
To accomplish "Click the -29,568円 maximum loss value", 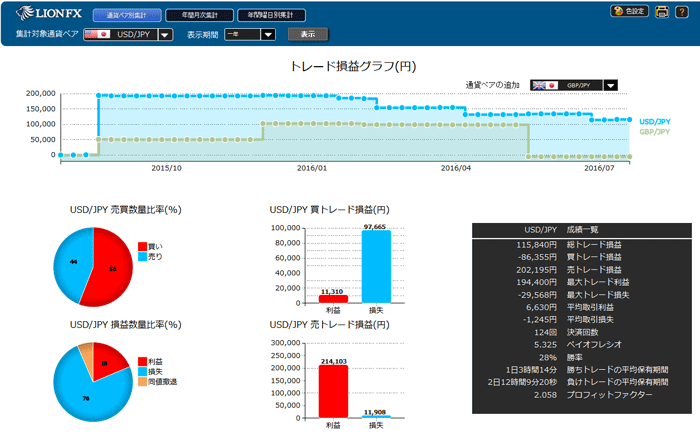I will point(537,295).
